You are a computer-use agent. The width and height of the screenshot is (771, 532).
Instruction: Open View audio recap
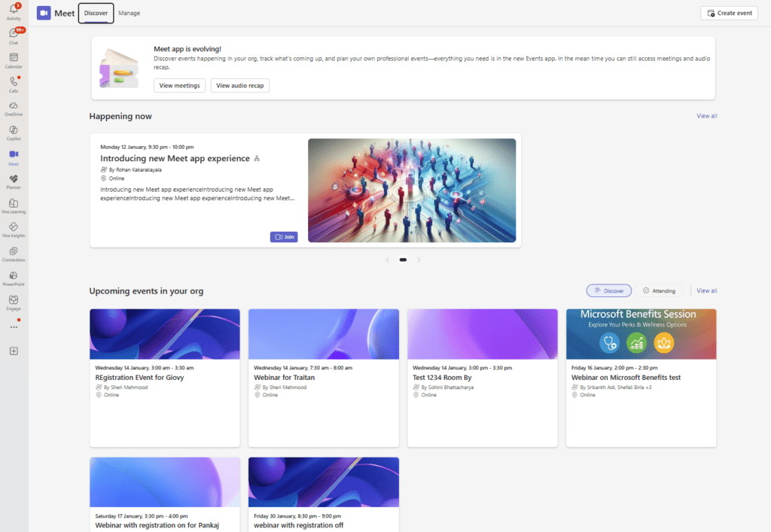tap(240, 85)
